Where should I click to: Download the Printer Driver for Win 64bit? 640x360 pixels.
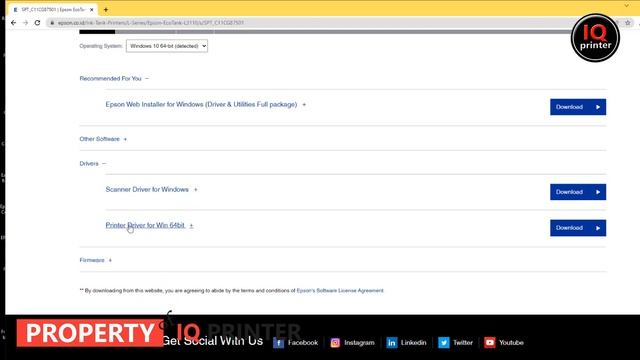coord(578,228)
